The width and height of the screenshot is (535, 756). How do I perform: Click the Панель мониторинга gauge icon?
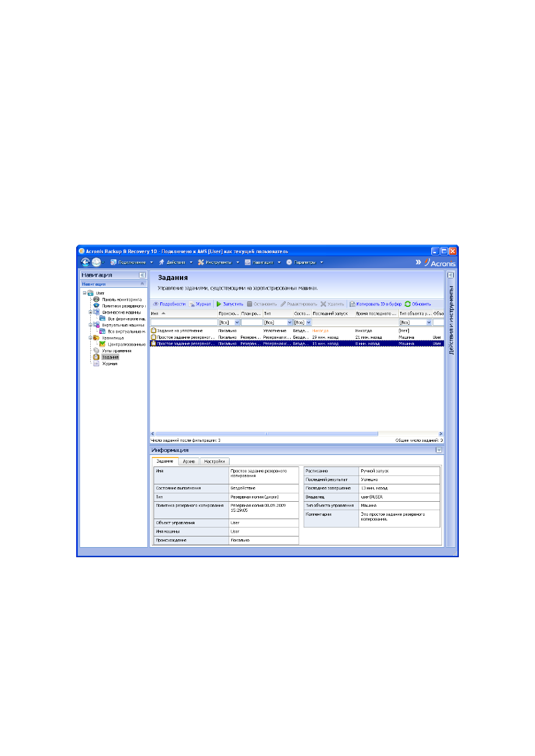coord(96,299)
